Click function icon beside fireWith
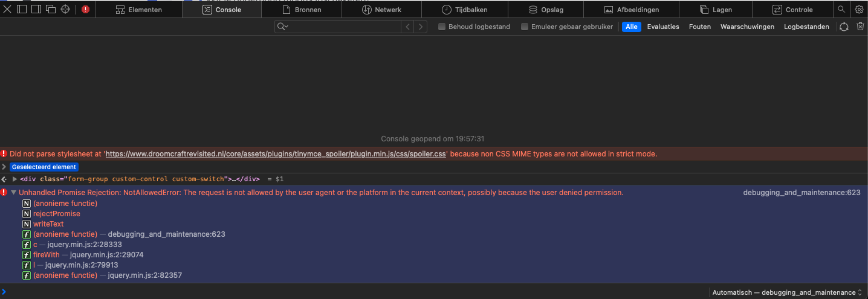Screen dimensions: 868x299 [x=26, y=255]
